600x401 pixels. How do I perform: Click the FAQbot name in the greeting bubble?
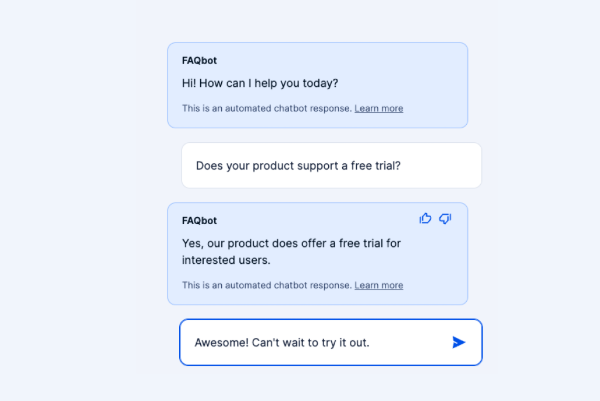(x=199, y=60)
